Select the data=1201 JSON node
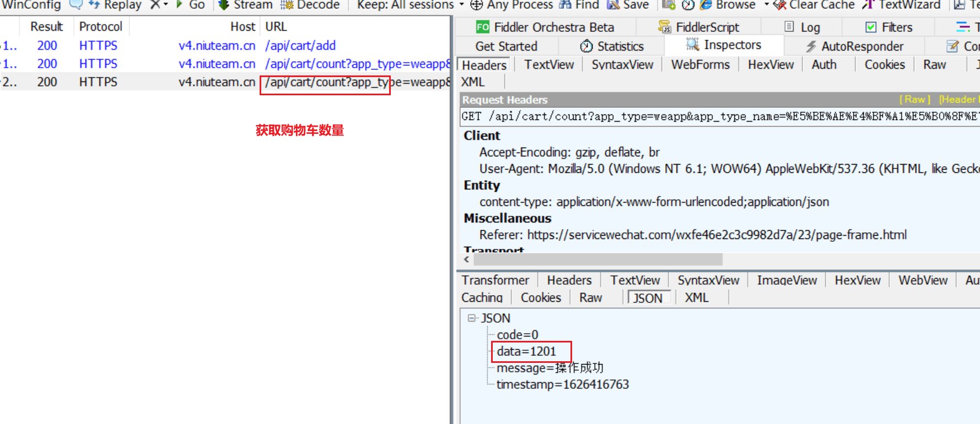 click(x=526, y=351)
